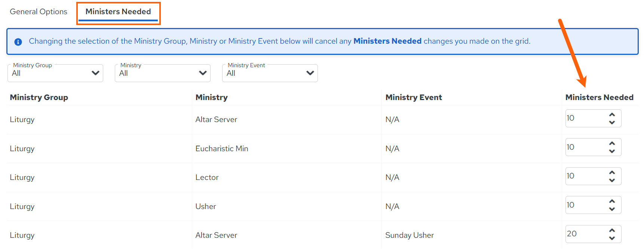This screenshot has height=249, width=644.
Task: Click the Ministry Event column header
Action: (414, 97)
